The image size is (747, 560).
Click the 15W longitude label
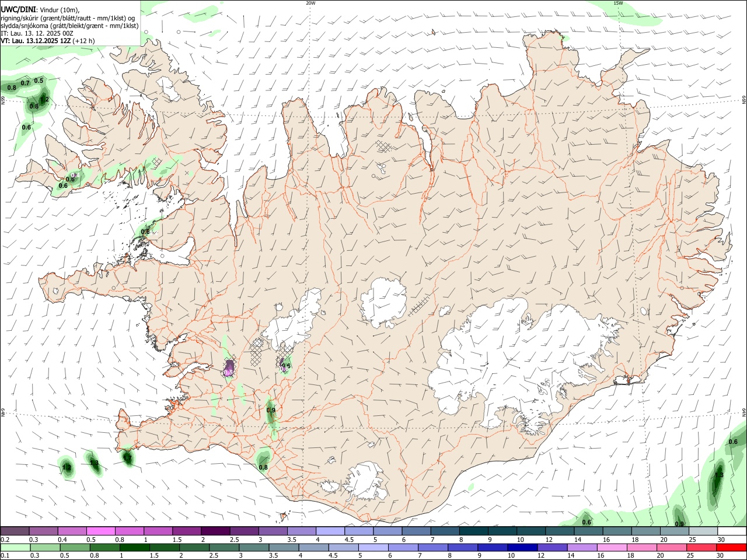click(x=618, y=3)
